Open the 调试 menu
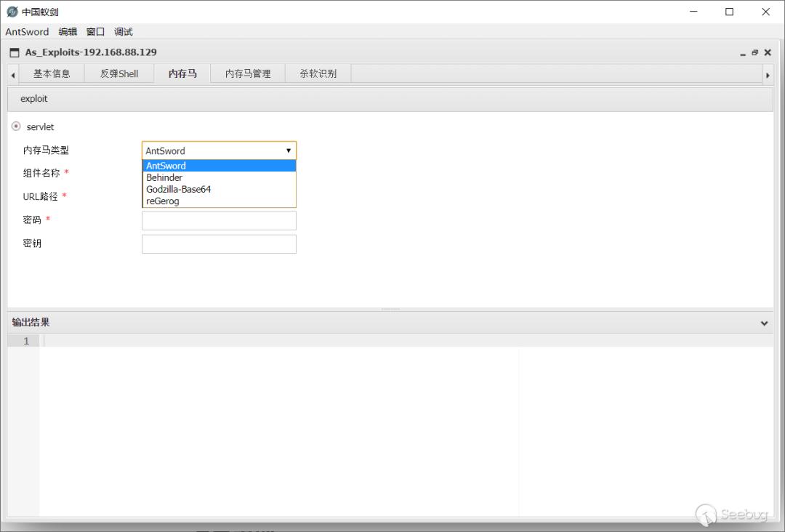 [x=123, y=32]
